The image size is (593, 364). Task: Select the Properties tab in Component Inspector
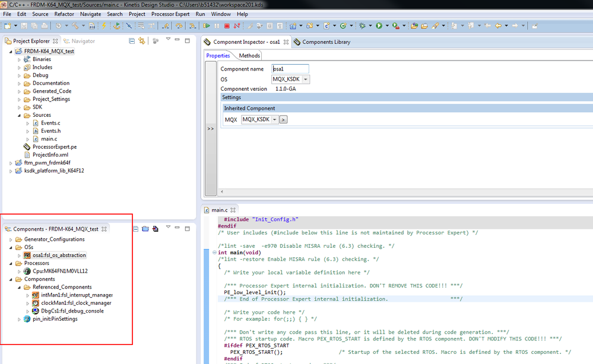pyautogui.click(x=218, y=56)
